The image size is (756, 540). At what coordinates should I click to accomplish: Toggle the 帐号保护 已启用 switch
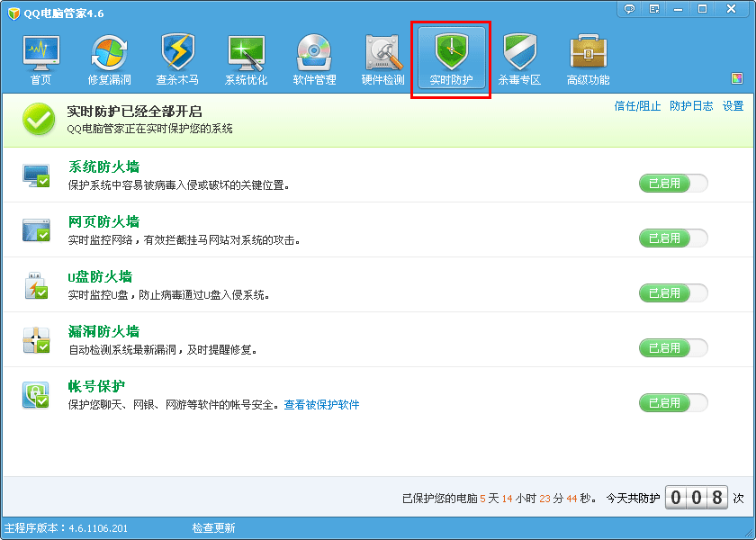(673, 403)
